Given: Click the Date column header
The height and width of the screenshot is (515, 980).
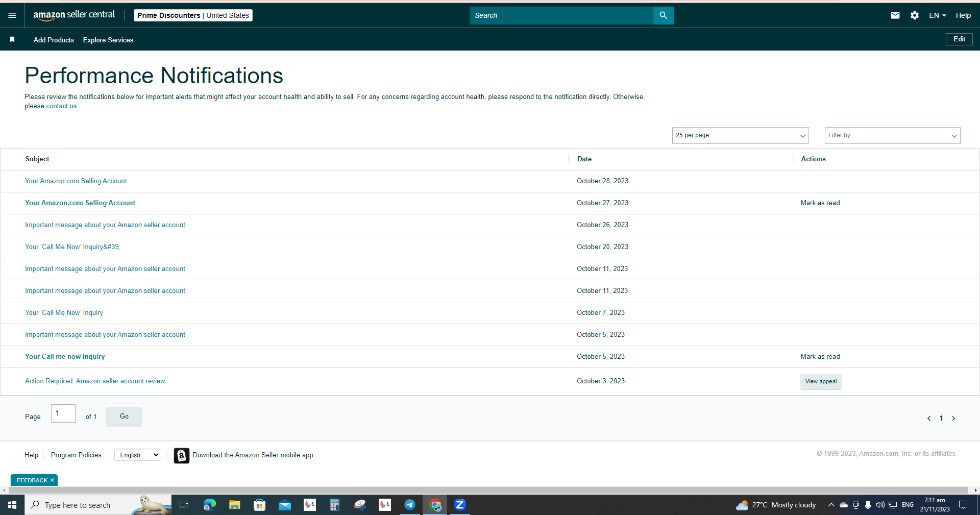Looking at the screenshot, I should 584,159.
